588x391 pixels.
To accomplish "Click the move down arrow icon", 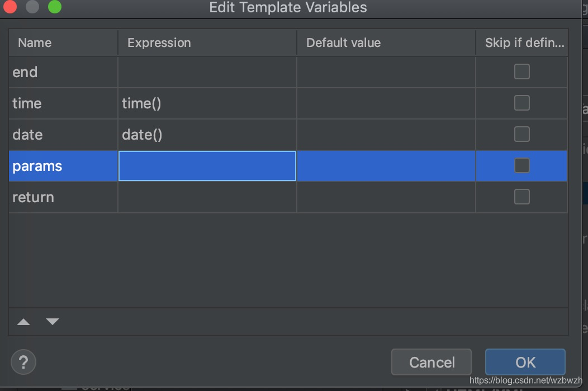I will (x=53, y=322).
